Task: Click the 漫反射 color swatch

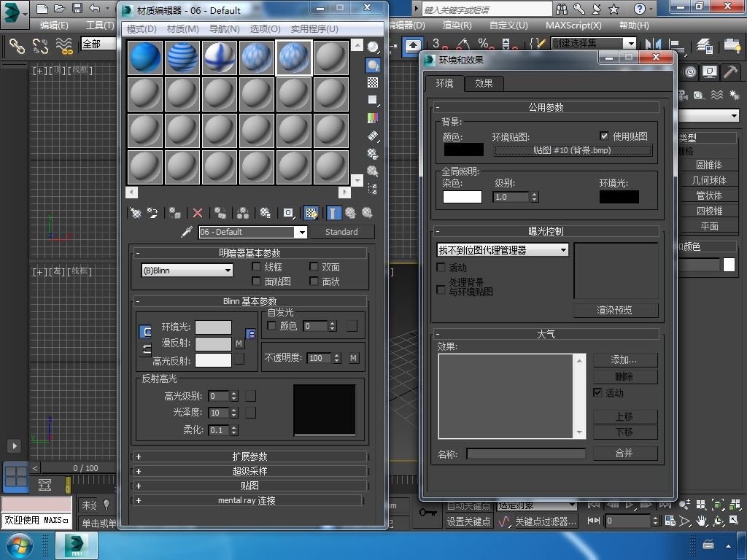Action: (x=214, y=344)
